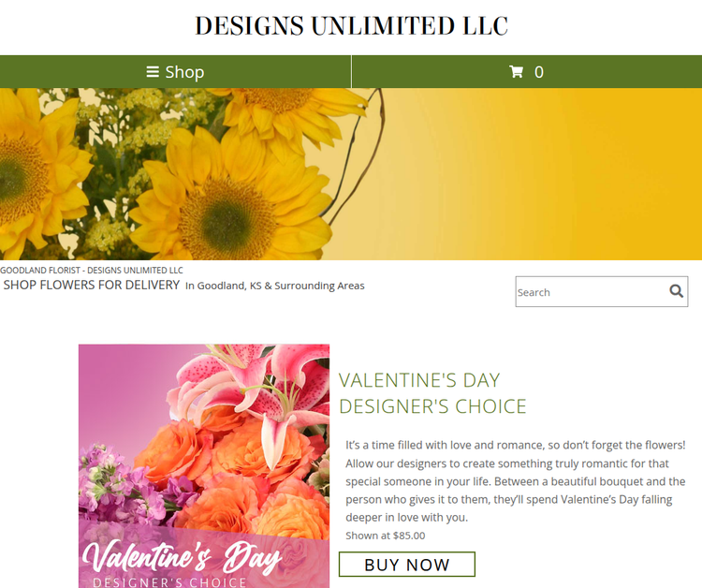Click In Goodland, KS & Surrounding Areas text
The image size is (702, 588).
(x=275, y=286)
